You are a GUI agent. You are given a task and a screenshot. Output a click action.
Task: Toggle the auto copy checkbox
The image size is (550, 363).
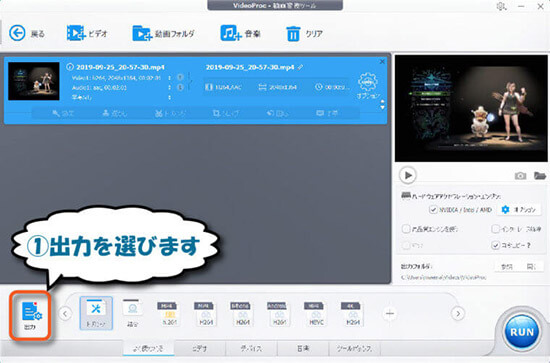(495, 245)
